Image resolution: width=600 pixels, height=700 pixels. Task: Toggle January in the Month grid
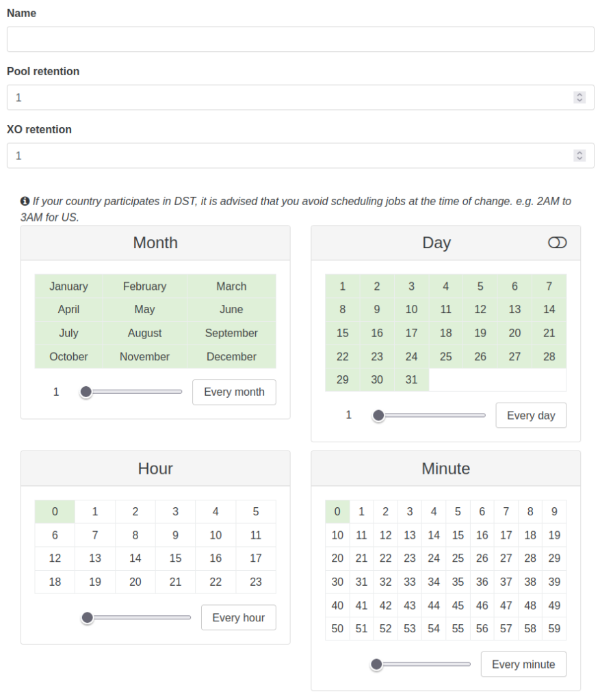(x=68, y=286)
